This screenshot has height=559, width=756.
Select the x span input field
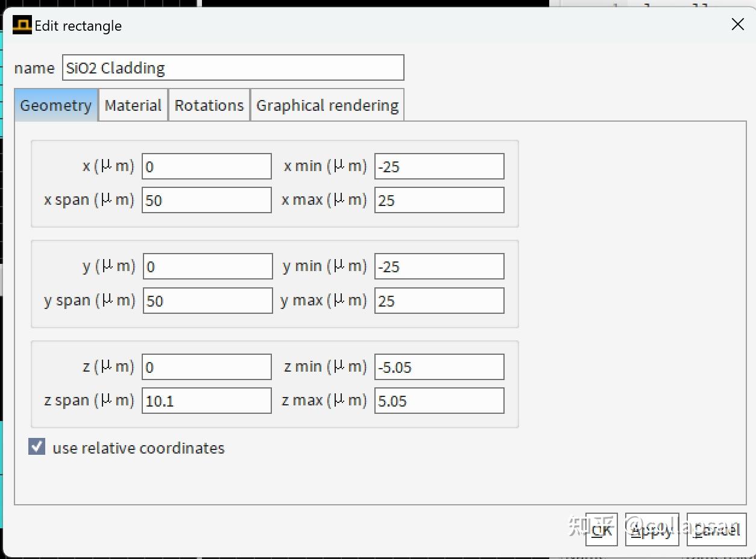(x=206, y=200)
